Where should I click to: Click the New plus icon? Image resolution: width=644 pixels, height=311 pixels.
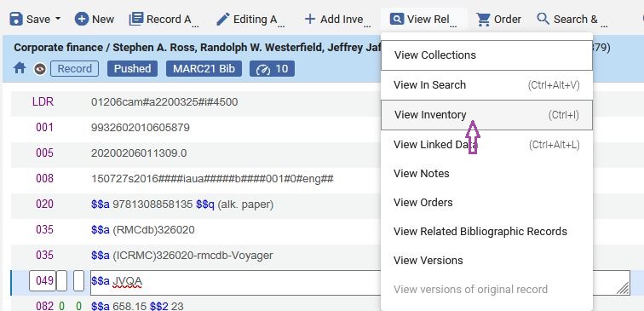82,19
